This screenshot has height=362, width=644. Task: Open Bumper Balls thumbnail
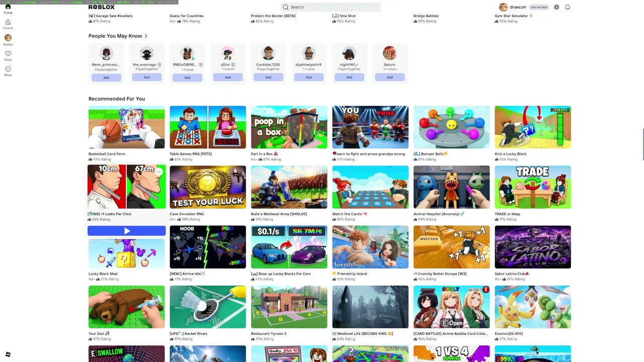pyautogui.click(x=451, y=127)
